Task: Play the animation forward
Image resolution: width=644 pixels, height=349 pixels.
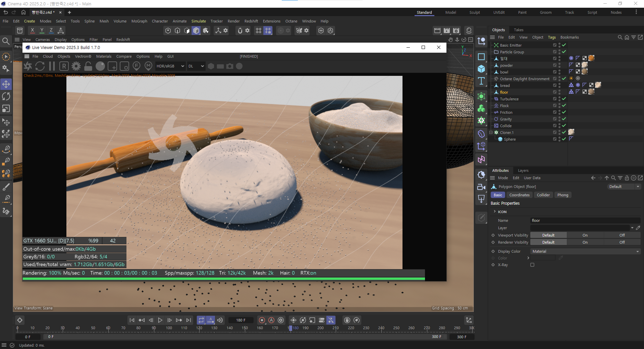Action: (x=160, y=320)
